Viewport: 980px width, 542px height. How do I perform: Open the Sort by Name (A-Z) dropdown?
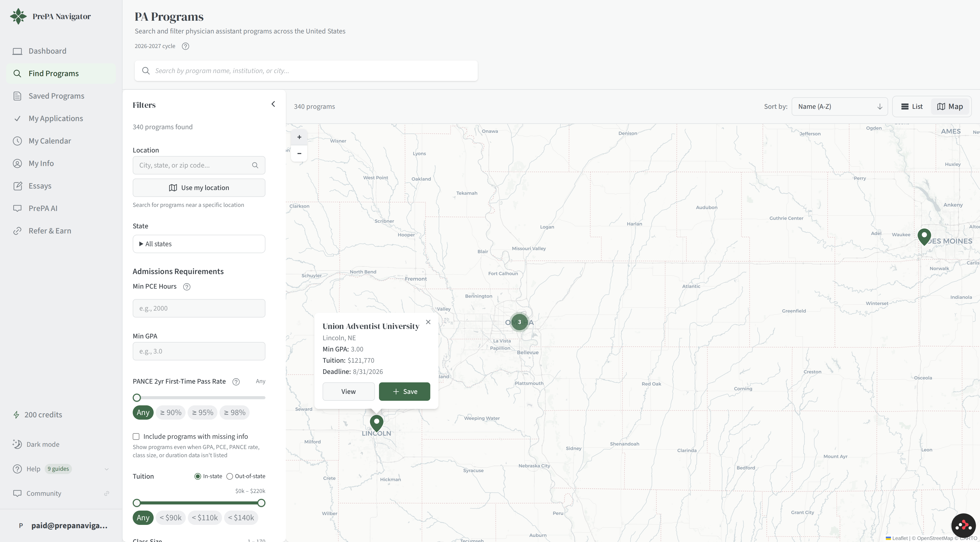click(840, 107)
